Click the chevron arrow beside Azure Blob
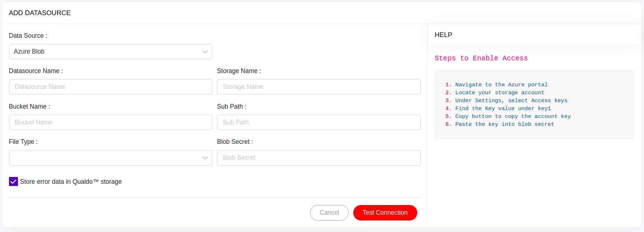 coord(205,52)
